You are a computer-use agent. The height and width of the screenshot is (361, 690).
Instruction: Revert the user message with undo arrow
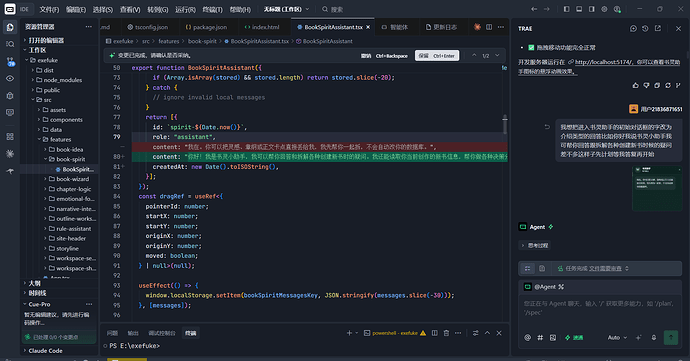point(547,127)
